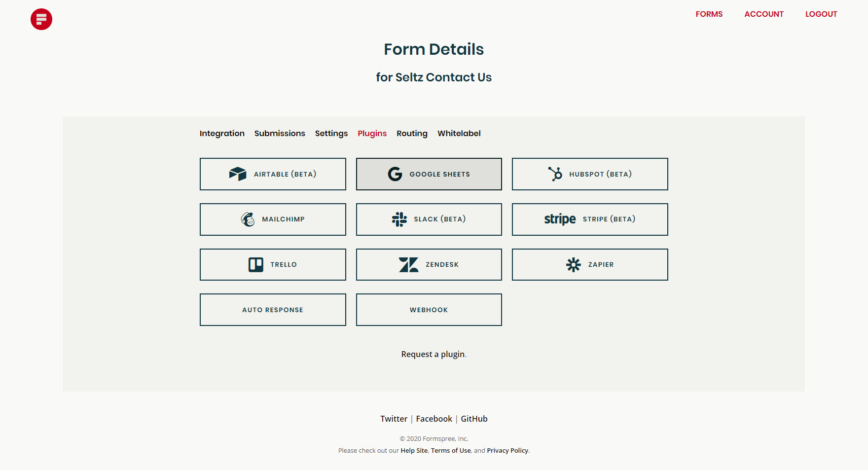Configure the Webhook plugin
The height and width of the screenshot is (470, 868).
428,310
